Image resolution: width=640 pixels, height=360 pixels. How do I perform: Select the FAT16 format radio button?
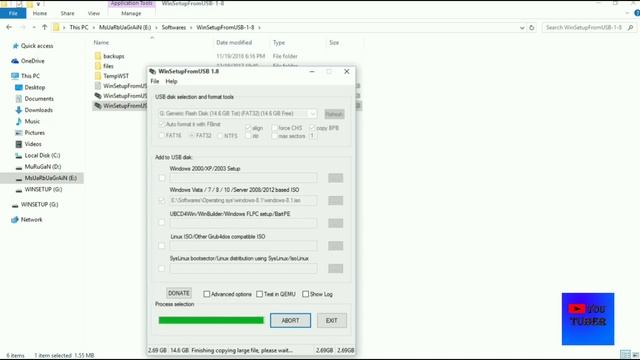162,136
